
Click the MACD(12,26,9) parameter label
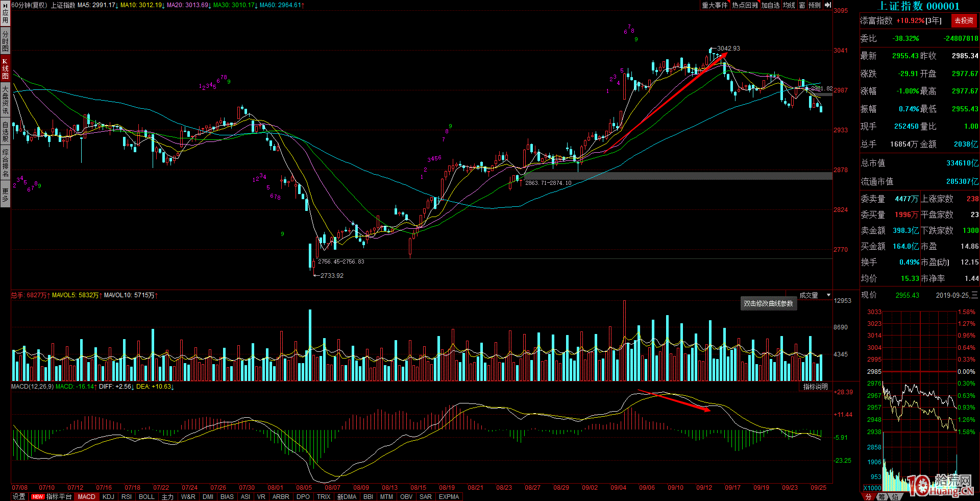(x=32, y=387)
